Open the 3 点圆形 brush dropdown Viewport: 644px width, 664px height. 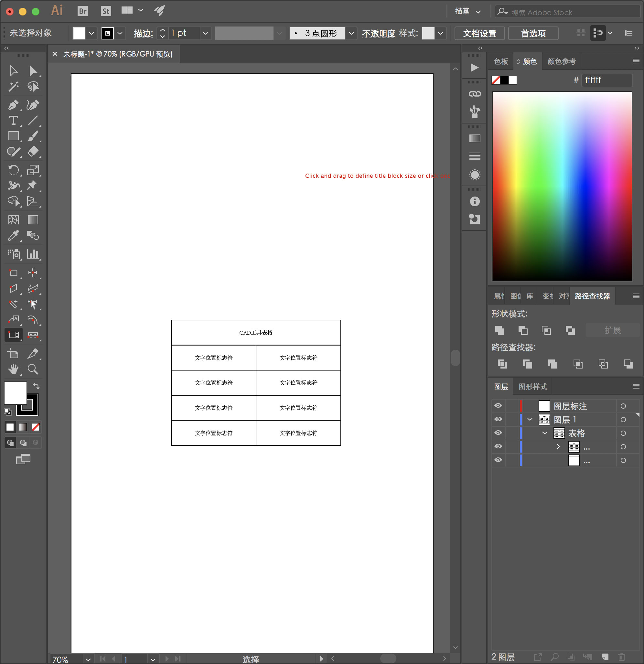point(351,33)
